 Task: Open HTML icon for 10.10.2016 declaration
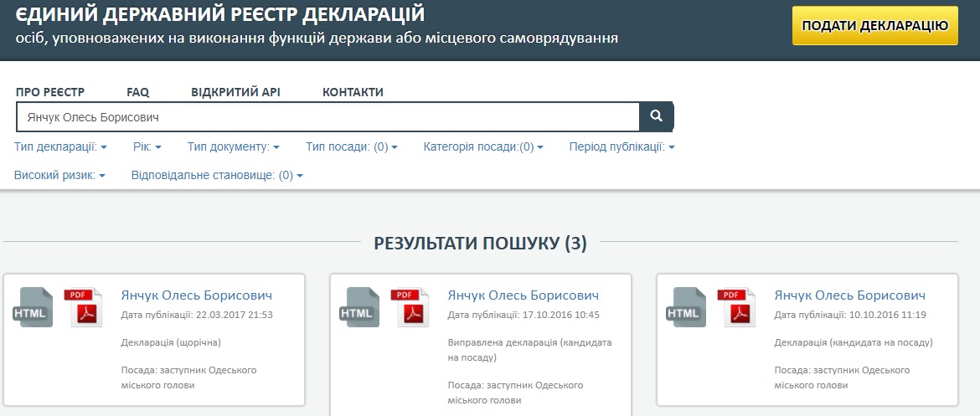[687, 307]
